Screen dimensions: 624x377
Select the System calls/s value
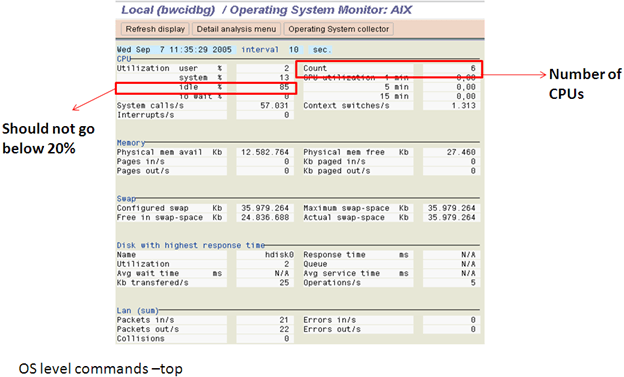265,106
